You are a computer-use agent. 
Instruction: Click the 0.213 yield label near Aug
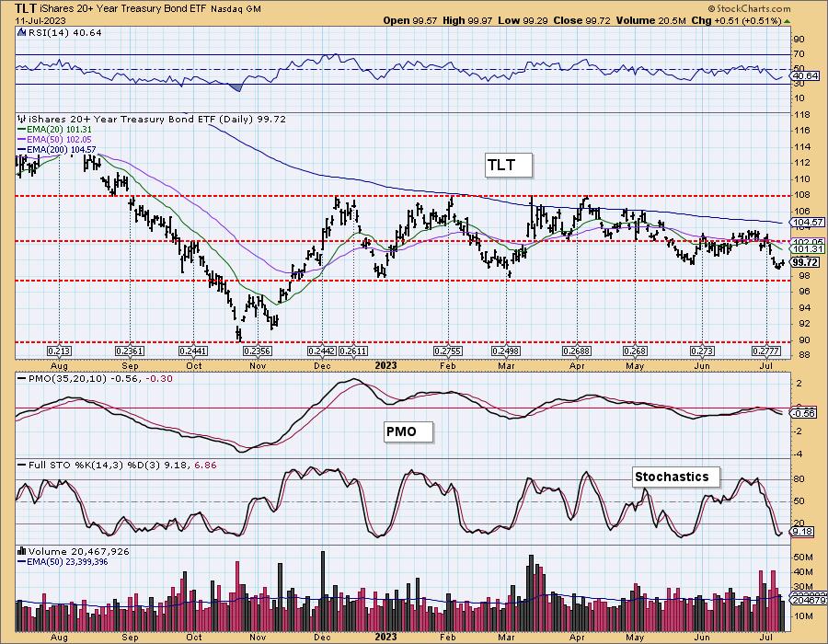tap(59, 351)
